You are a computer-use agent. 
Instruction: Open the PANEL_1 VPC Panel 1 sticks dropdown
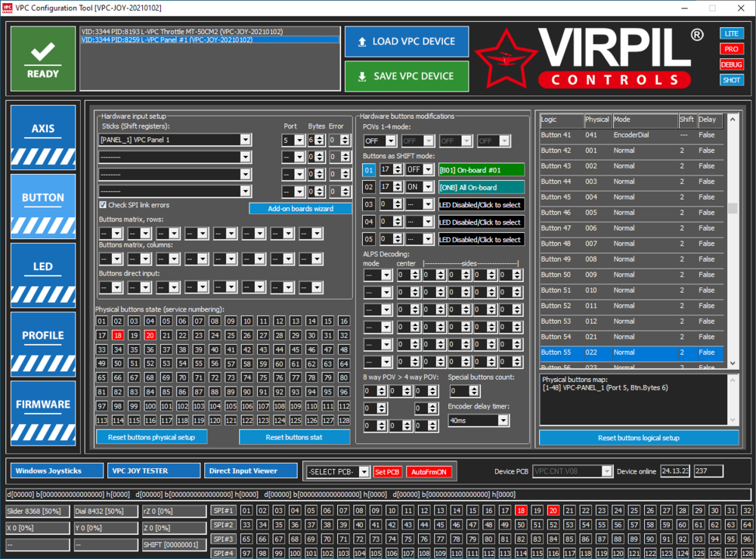point(175,140)
